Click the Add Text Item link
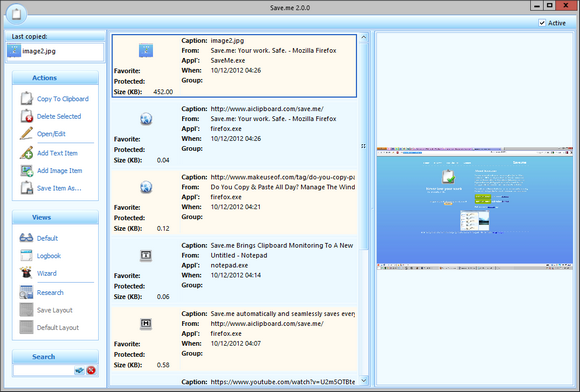This screenshot has height=392, width=580. (x=57, y=153)
